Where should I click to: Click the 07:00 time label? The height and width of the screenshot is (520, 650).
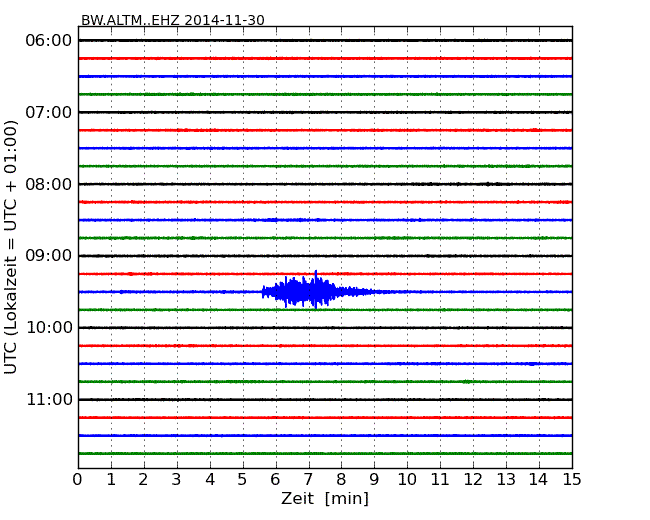[49, 112]
